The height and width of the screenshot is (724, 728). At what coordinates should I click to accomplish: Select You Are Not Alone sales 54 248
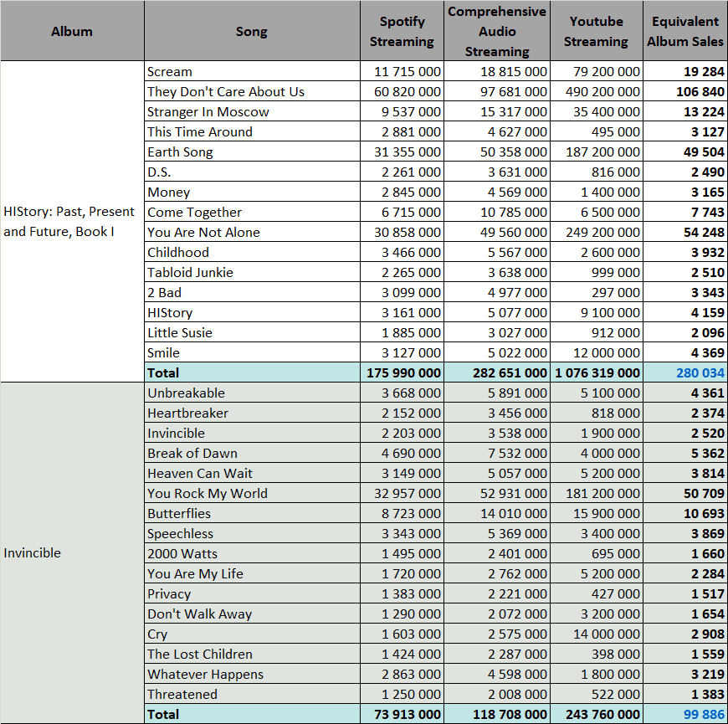pos(685,232)
